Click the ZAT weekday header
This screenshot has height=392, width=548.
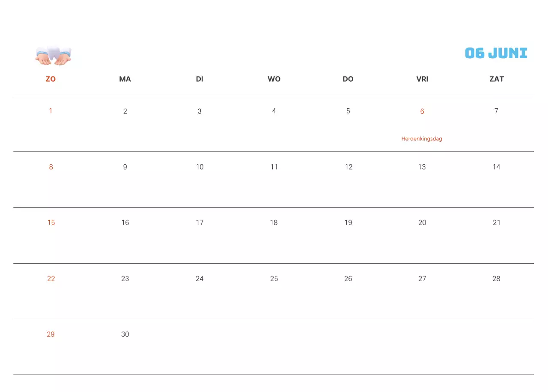point(496,79)
